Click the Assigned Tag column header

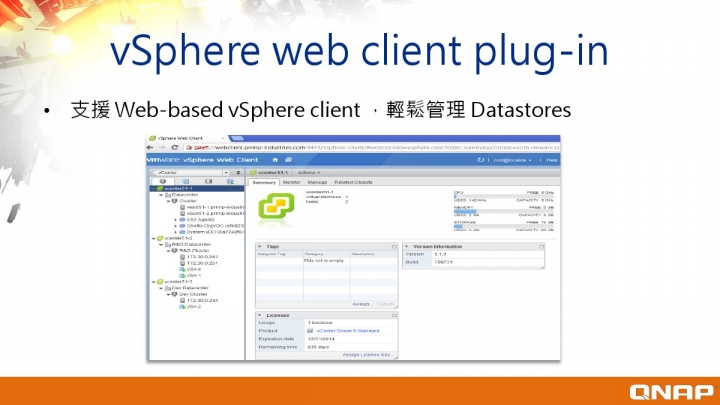tap(279, 254)
